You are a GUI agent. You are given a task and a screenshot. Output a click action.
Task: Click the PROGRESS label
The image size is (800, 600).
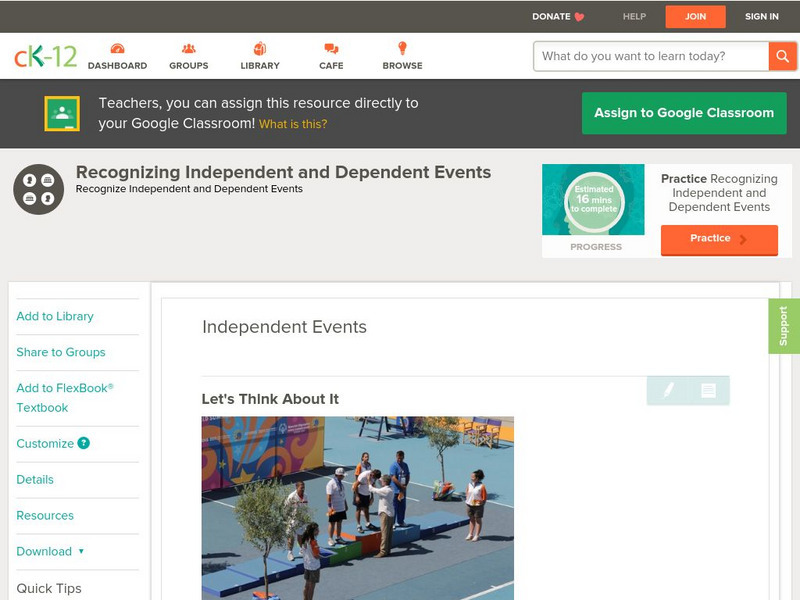[x=596, y=247]
